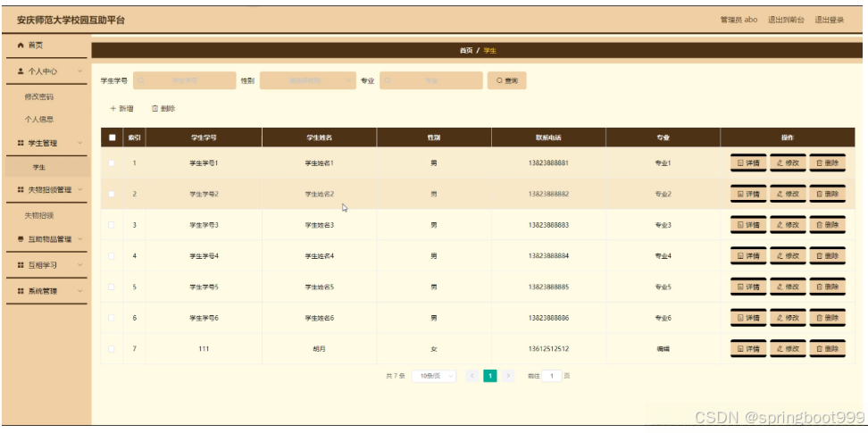This screenshot has height=433, width=868.
Task: Click the detail icon in row 学生姓名4
Action: coord(740,256)
